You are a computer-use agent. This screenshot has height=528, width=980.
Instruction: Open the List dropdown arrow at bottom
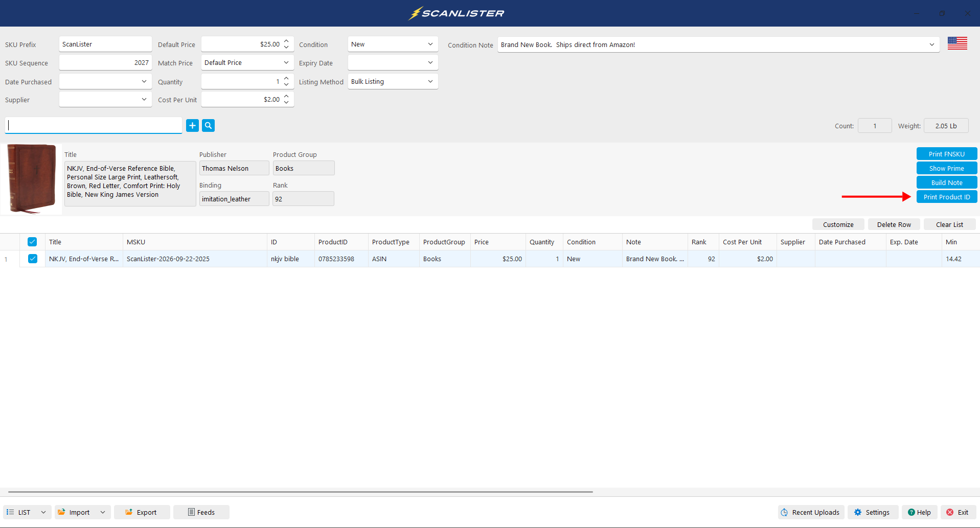tap(43, 512)
